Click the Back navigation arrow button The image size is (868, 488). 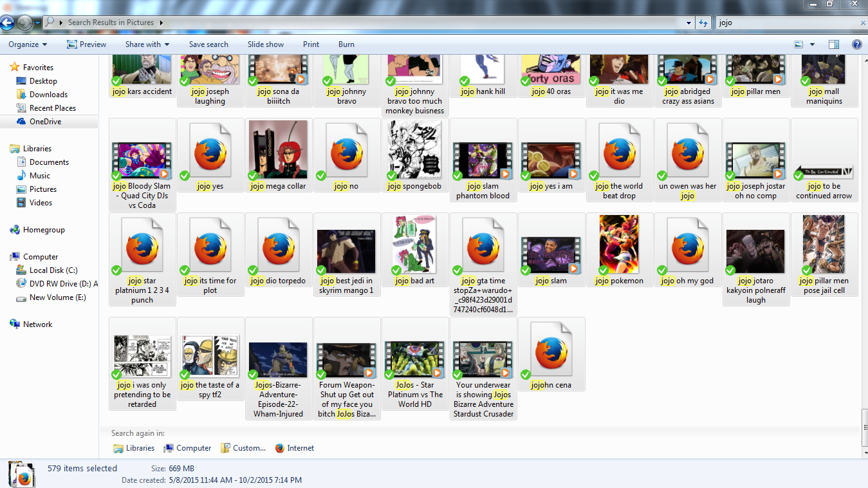(8, 23)
